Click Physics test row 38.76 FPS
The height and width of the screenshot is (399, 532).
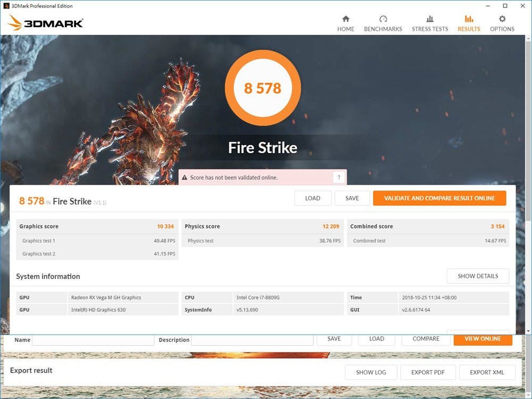coord(263,240)
